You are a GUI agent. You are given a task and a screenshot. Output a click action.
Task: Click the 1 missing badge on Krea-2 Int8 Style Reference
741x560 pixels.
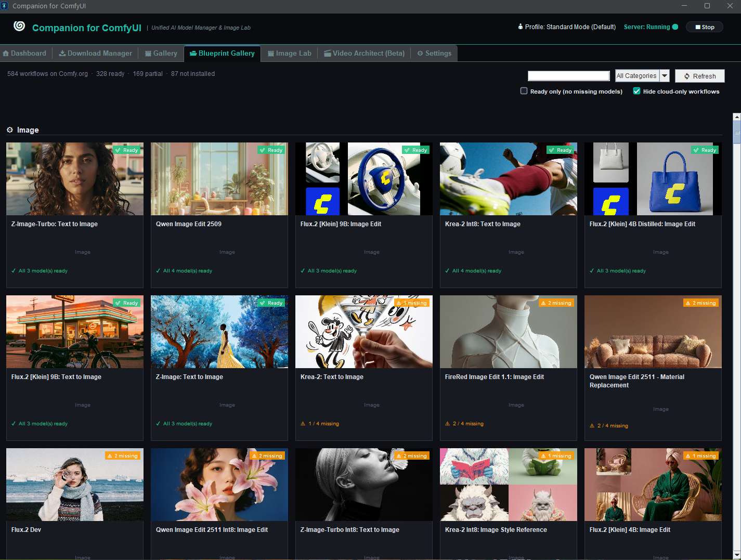click(x=556, y=455)
